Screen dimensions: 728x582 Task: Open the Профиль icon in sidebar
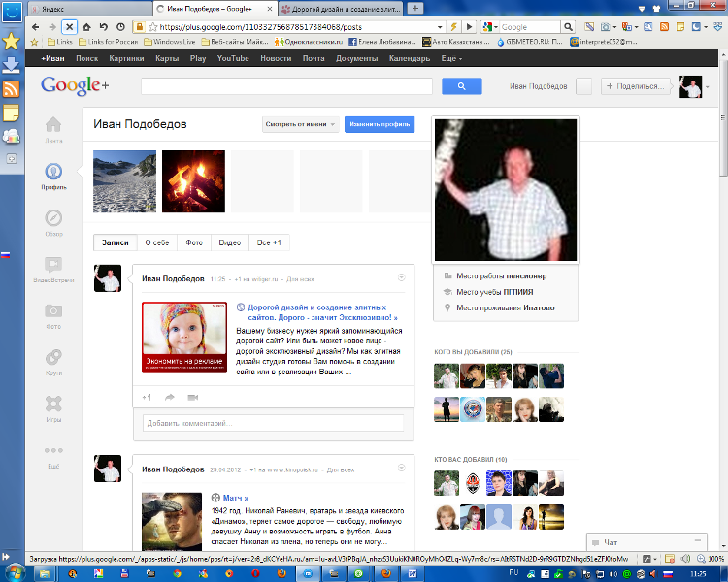coord(53,172)
